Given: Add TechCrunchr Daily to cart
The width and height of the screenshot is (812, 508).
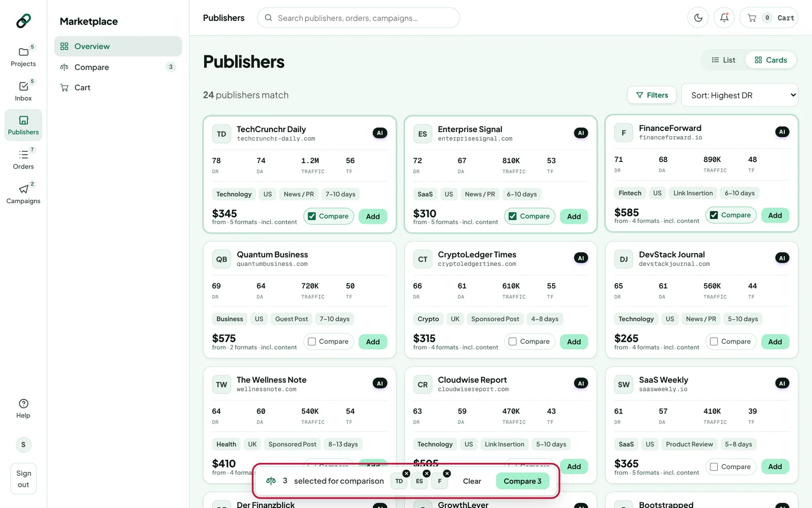Looking at the screenshot, I should pyautogui.click(x=373, y=216).
